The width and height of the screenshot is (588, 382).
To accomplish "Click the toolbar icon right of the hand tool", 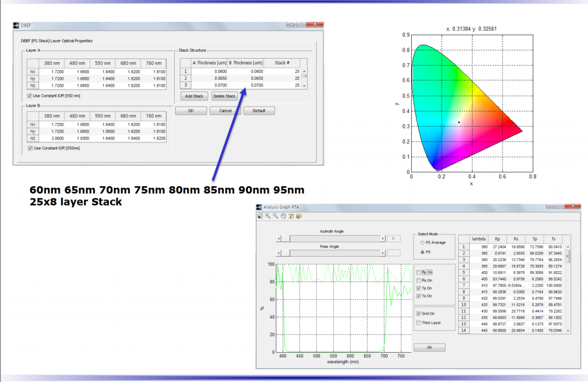I will pyautogui.click(x=291, y=216).
